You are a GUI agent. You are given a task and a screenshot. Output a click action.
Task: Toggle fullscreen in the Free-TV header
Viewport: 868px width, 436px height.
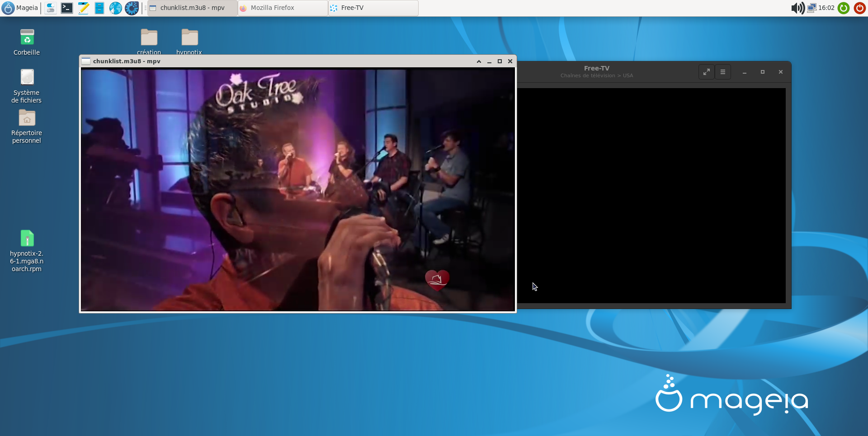pyautogui.click(x=706, y=72)
